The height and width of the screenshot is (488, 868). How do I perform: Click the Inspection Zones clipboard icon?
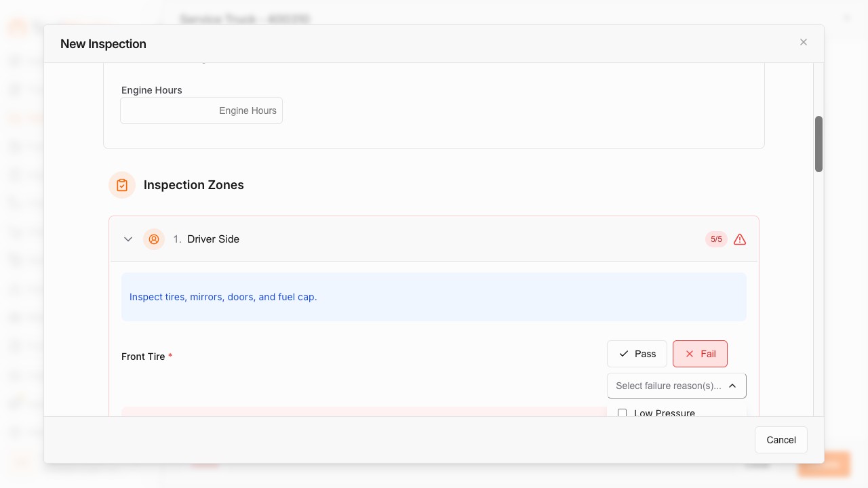pyautogui.click(x=122, y=185)
